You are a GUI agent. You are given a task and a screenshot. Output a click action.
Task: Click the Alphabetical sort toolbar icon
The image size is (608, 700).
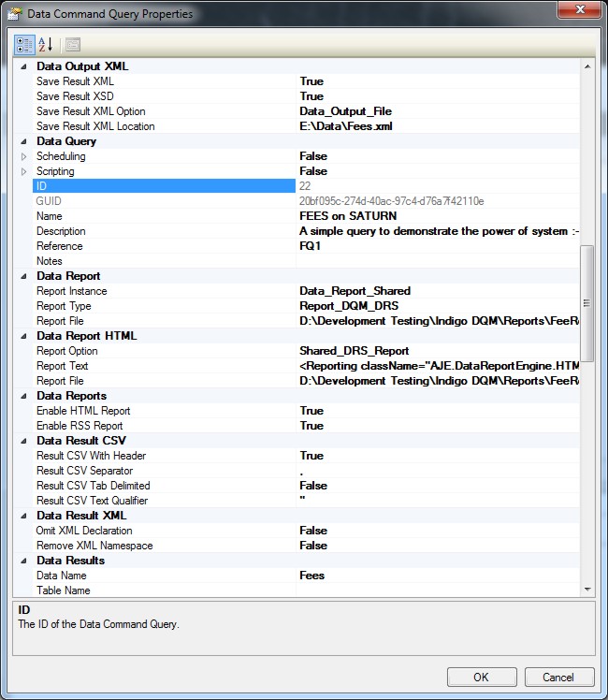point(45,44)
